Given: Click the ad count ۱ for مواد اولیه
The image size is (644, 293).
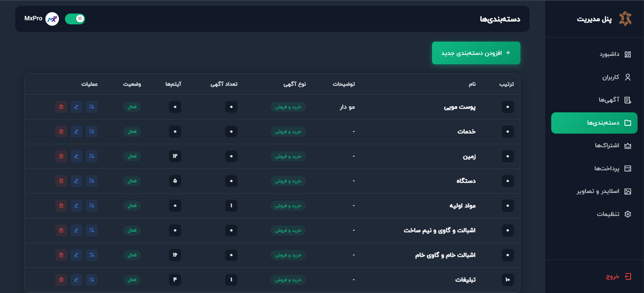Looking at the screenshot, I should click(231, 206).
